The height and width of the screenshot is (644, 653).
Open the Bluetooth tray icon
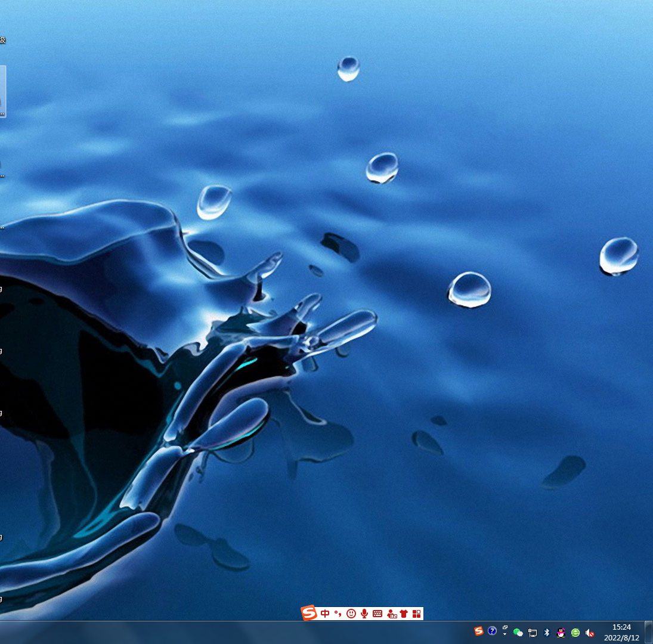click(547, 633)
